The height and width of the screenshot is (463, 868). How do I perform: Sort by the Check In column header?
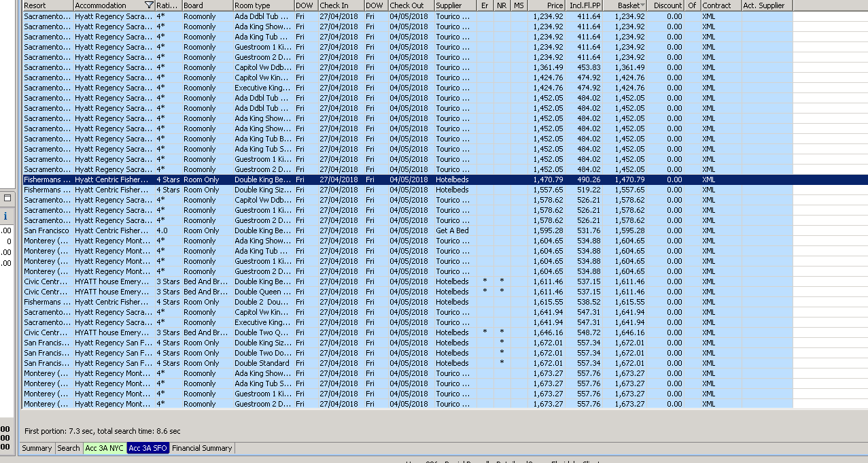click(341, 5)
